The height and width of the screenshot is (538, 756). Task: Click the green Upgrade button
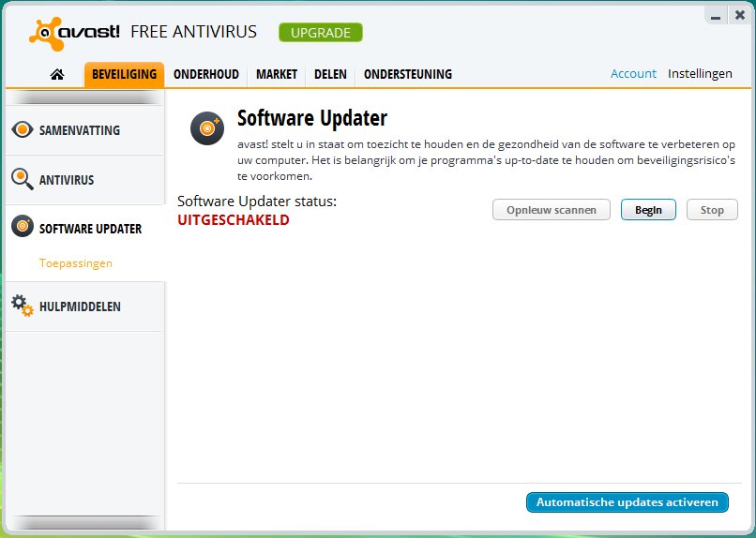pyautogui.click(x=320, y=33)
